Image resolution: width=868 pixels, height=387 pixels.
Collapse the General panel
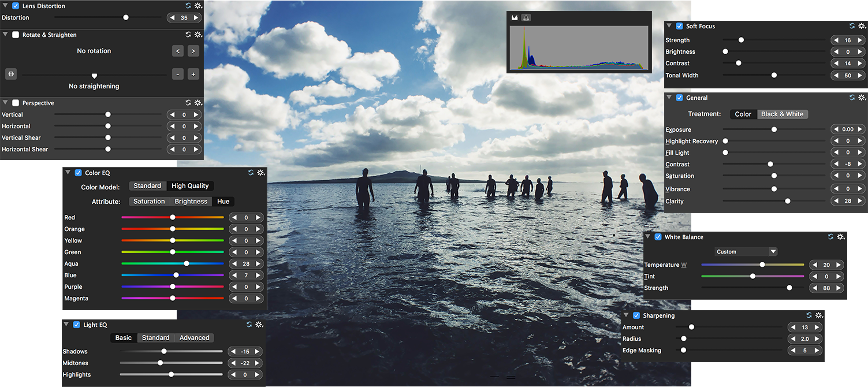click(669, 98)
